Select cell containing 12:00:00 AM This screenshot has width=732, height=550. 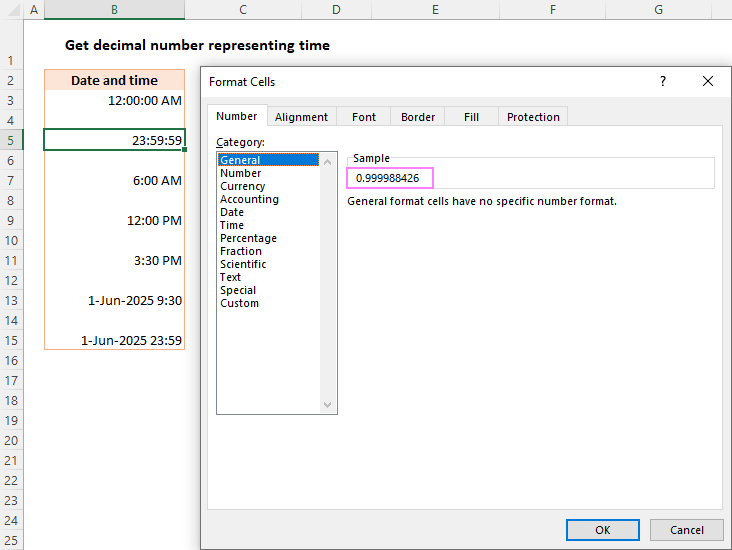click(x=114, y=100)
